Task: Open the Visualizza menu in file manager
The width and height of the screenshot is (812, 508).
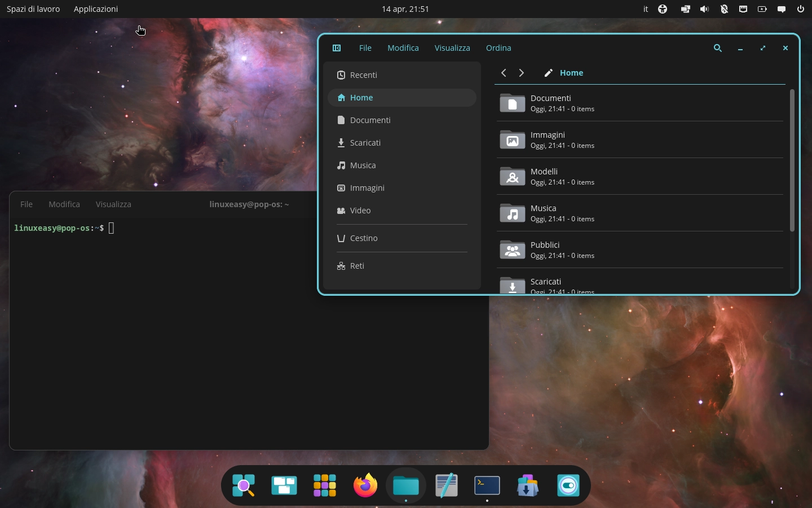Action: point(452,48)
